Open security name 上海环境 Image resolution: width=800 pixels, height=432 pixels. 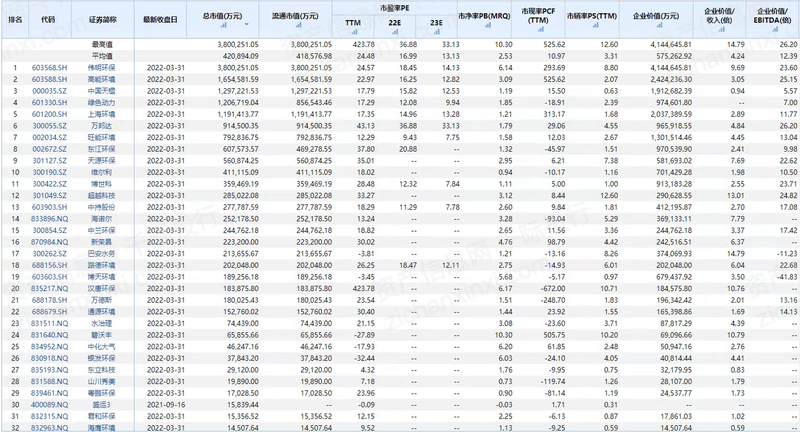(101, 114)
